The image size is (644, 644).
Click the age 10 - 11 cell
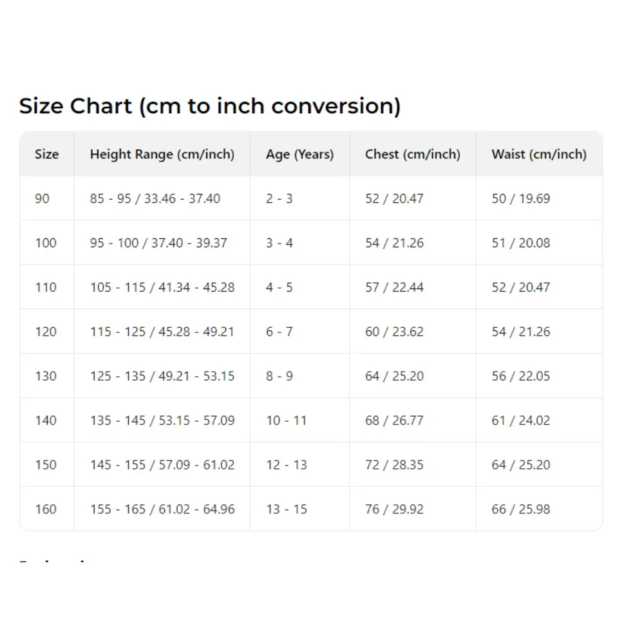tap(287, 421)
